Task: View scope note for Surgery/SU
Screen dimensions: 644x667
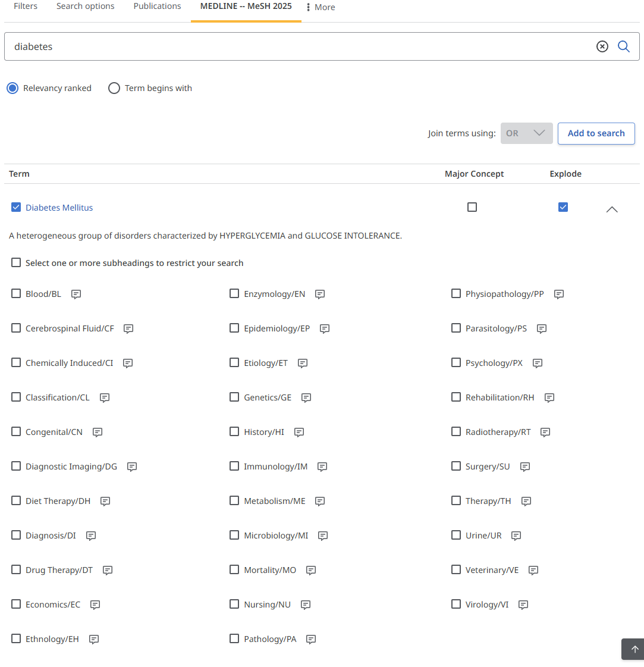Action: tap(525, 466)
